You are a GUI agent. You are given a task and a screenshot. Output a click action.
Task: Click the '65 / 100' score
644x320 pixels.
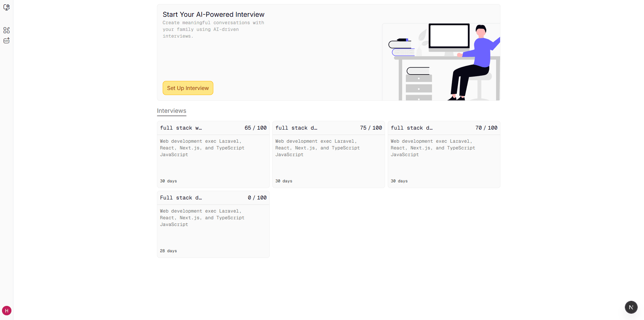pyautogui.click(x=256, y=128)
